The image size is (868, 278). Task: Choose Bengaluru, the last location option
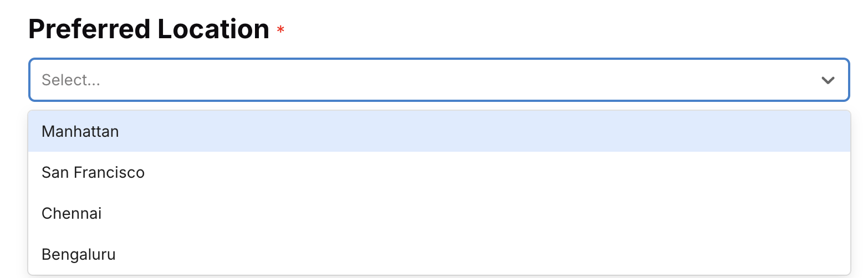coord(79,255)
